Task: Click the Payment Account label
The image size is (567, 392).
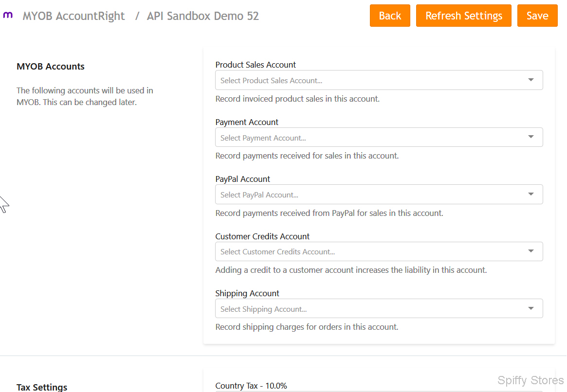Action: [x=247, y=122]
